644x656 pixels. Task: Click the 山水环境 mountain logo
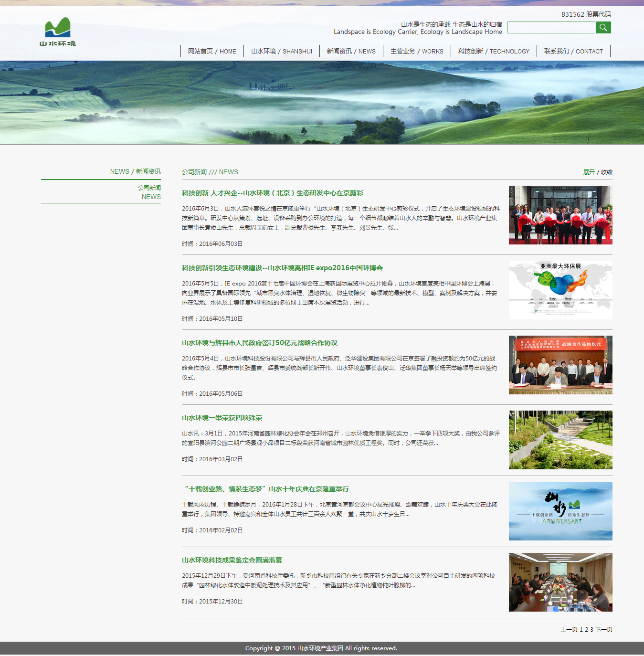[58, 32]
